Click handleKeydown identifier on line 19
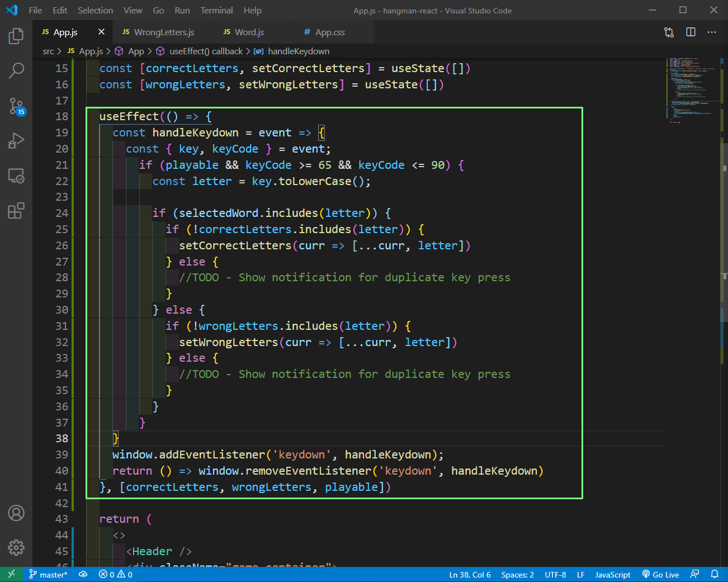The width and height of the screenshot is (728, 582). (x=195, y=133)
